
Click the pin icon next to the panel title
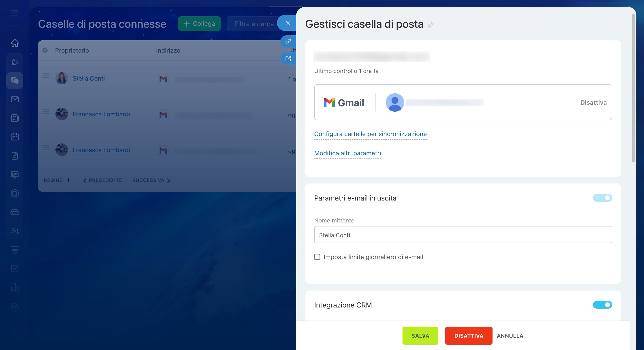[430, 25]
